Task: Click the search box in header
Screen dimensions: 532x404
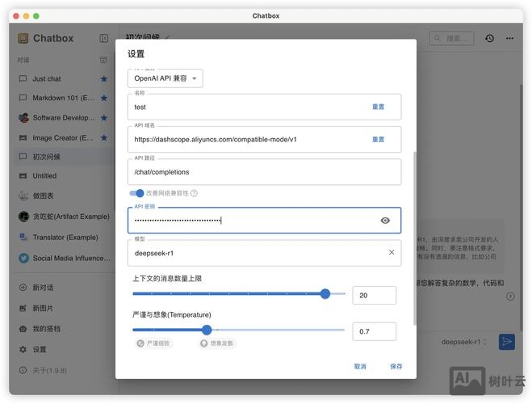Action: point(451,38)
